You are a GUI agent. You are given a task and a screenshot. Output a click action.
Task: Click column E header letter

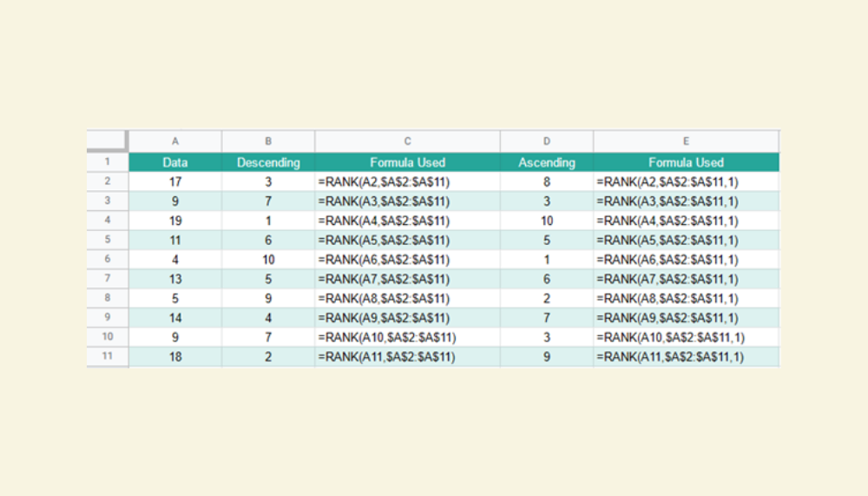pyautogui.click(x=686, y=141)
